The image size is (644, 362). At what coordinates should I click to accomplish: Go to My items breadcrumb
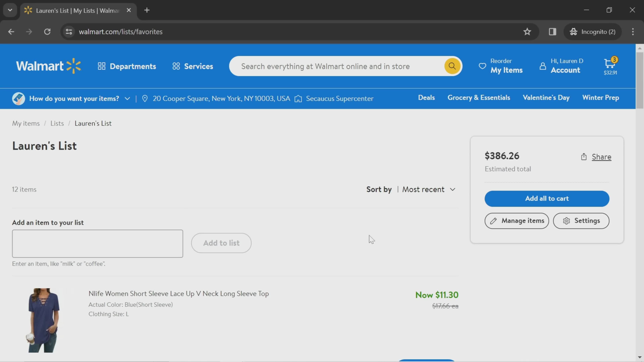pos(26,123)
